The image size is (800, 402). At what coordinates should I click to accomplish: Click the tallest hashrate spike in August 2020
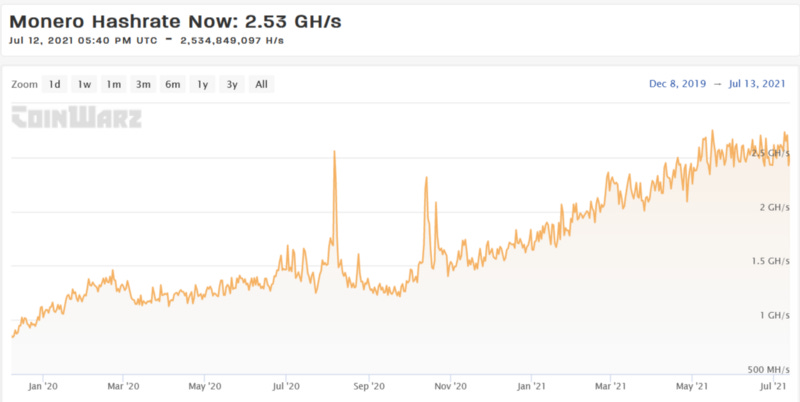click(x=334, y=152)
